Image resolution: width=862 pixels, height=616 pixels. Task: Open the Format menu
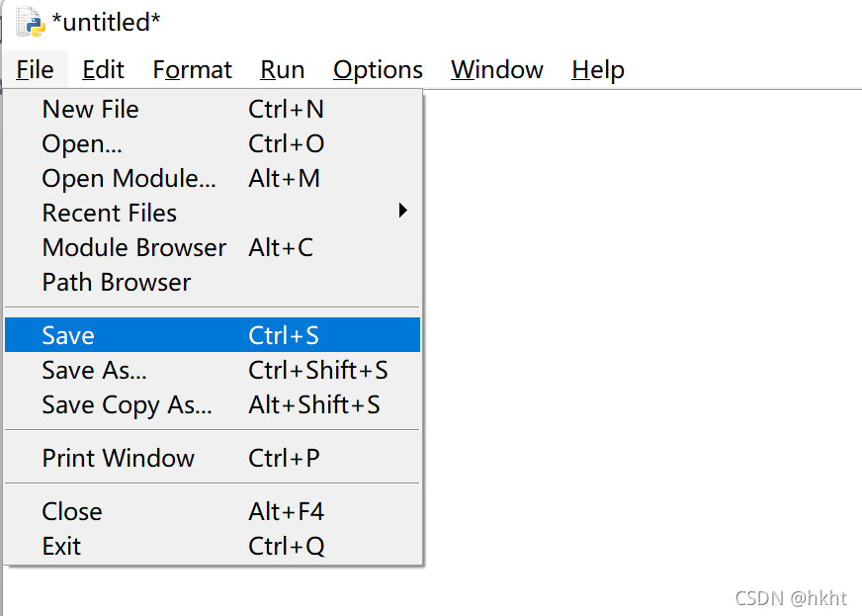192,70
